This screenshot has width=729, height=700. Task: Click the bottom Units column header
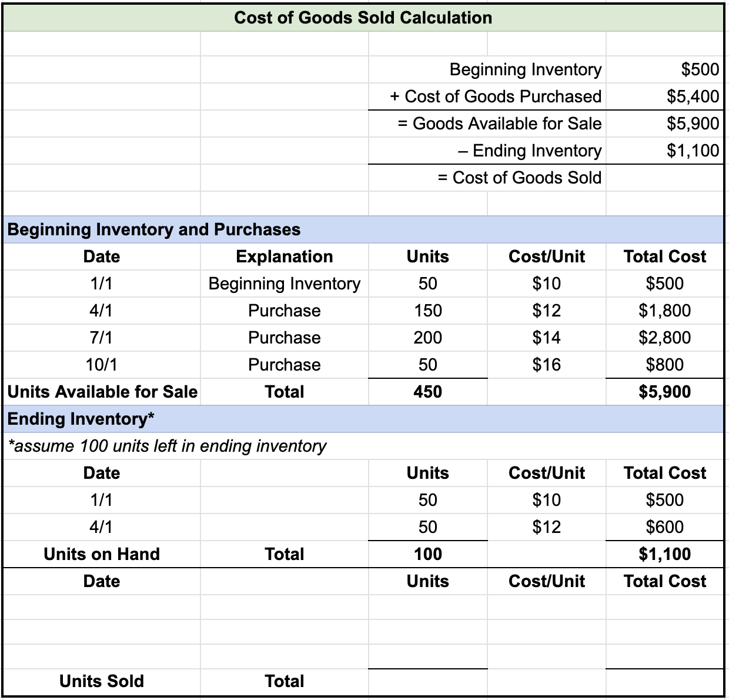coord(427,581)
